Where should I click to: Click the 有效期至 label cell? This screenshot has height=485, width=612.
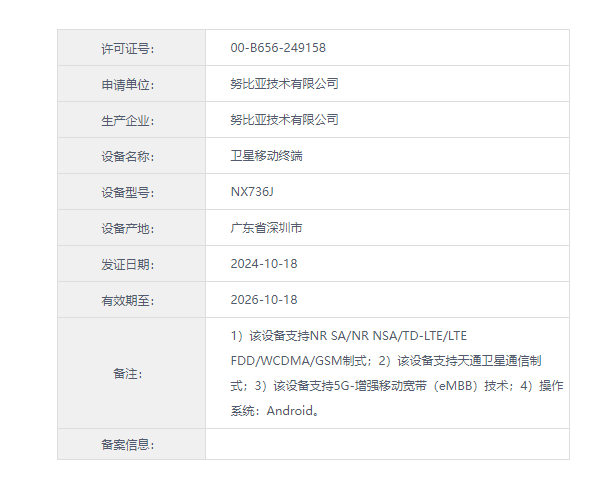(132, 299)
